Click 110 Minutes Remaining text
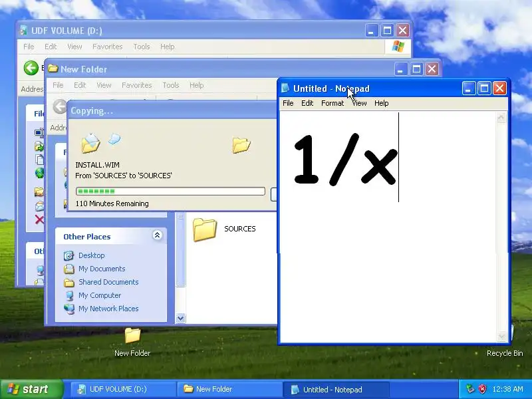The image size is (532, 399). [x=112, y=203]
